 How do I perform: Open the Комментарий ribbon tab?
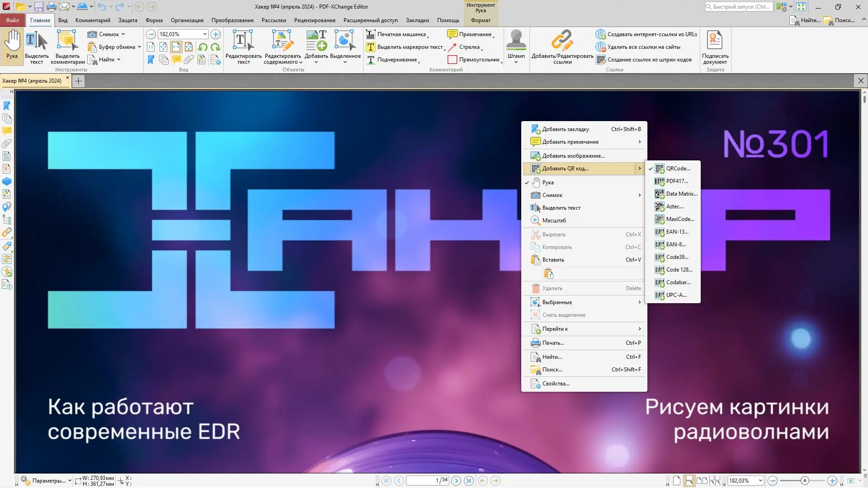point(93,20)
